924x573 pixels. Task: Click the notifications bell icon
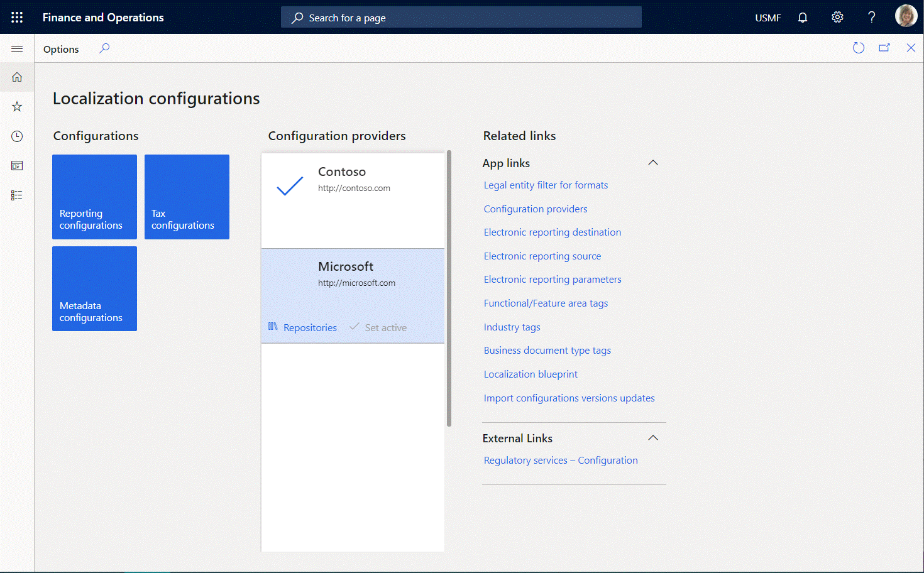803,18
